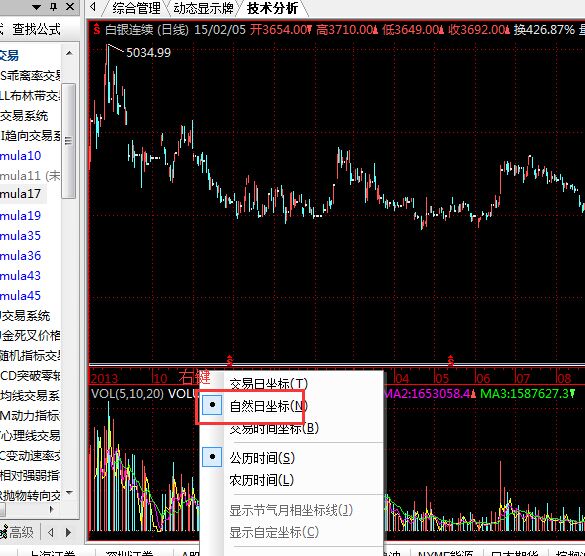The image size is (585, 556).
Task: Select the mula43 formula item
Action: click(x=21, y=276)
